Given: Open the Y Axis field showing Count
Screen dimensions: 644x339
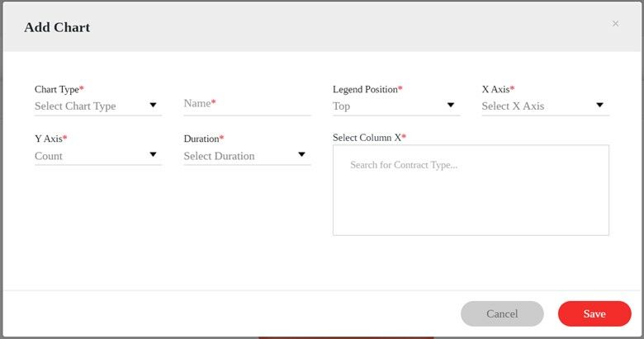Looking at the screenshot, I should click(x=87, y=155).
